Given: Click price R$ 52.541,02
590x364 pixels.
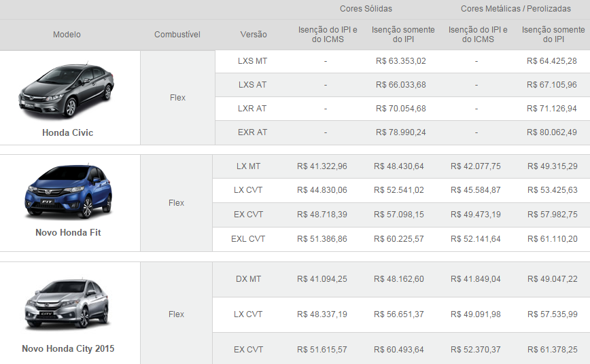Looking at the screenshot, I should click(399, 190).
